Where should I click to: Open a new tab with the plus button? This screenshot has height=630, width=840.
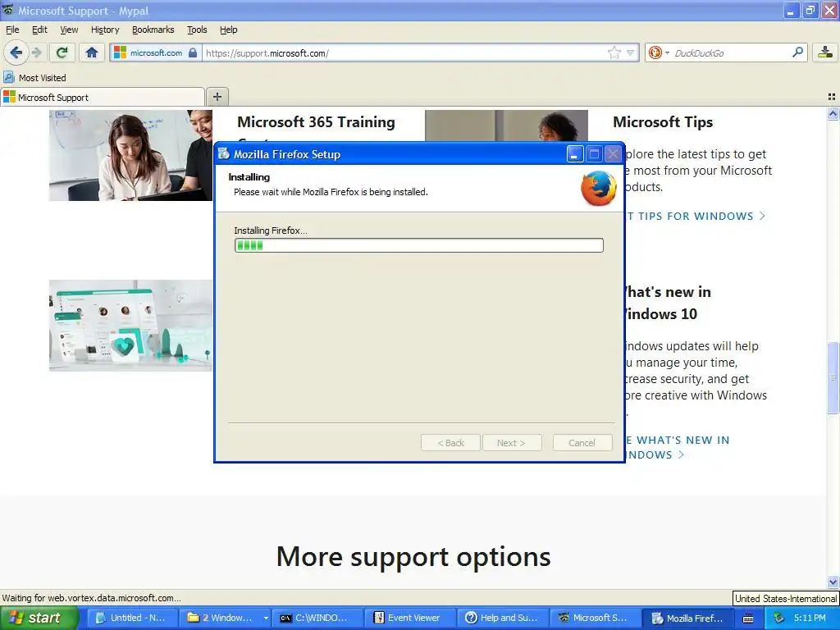coord(217,97)
